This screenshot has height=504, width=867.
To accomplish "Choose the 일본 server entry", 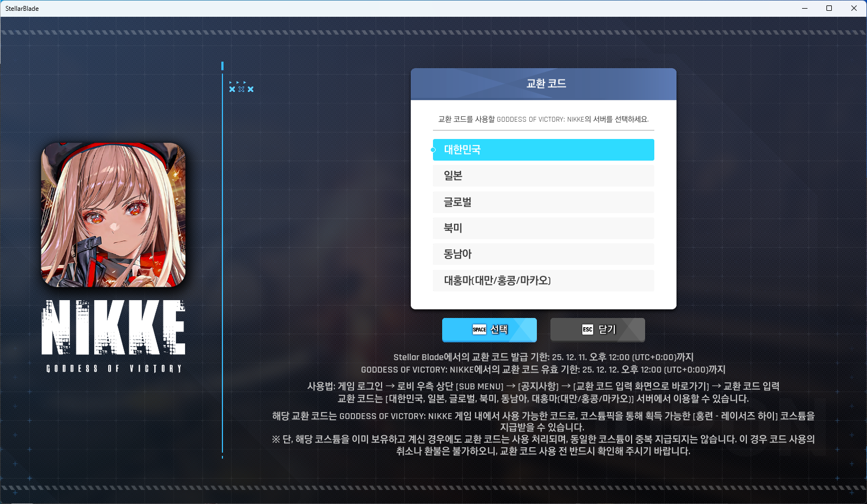I will pyautogui.click(x=543, y=176).
